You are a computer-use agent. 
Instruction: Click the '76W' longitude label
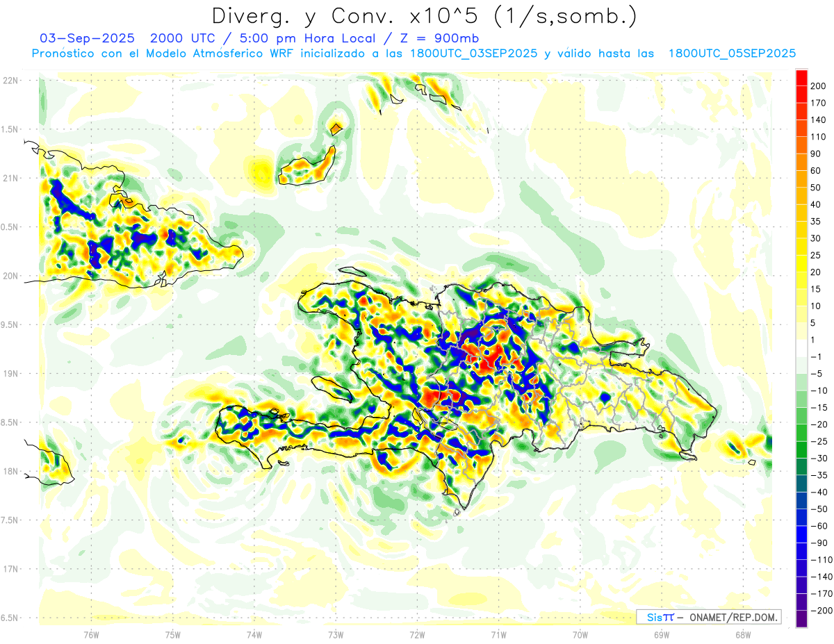coord(91,635)
